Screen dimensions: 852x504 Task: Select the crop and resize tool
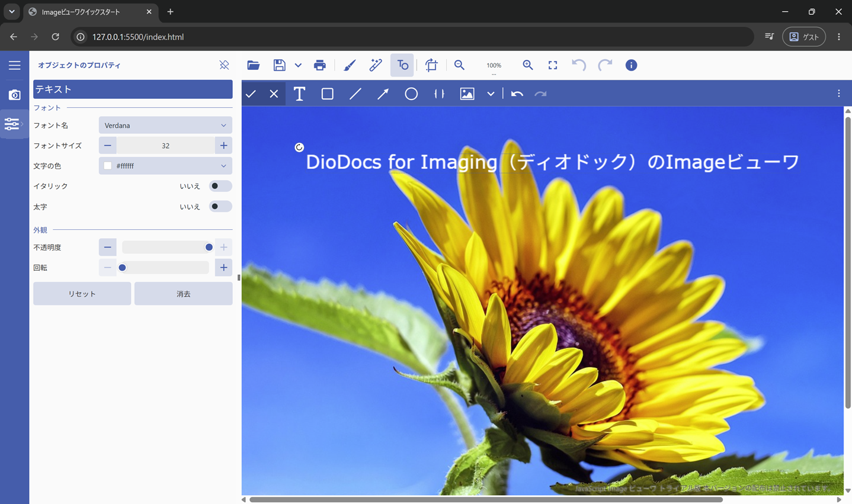[x=431, y=65]
